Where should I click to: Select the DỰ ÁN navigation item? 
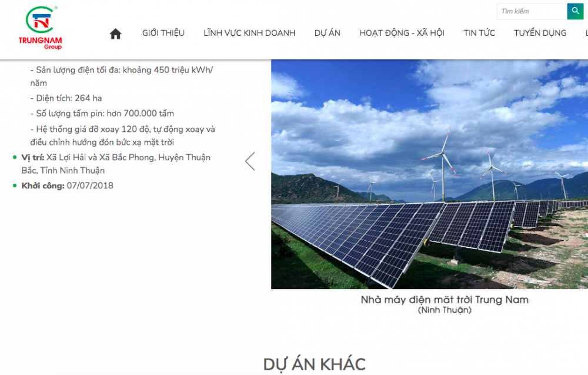(328, 33)
